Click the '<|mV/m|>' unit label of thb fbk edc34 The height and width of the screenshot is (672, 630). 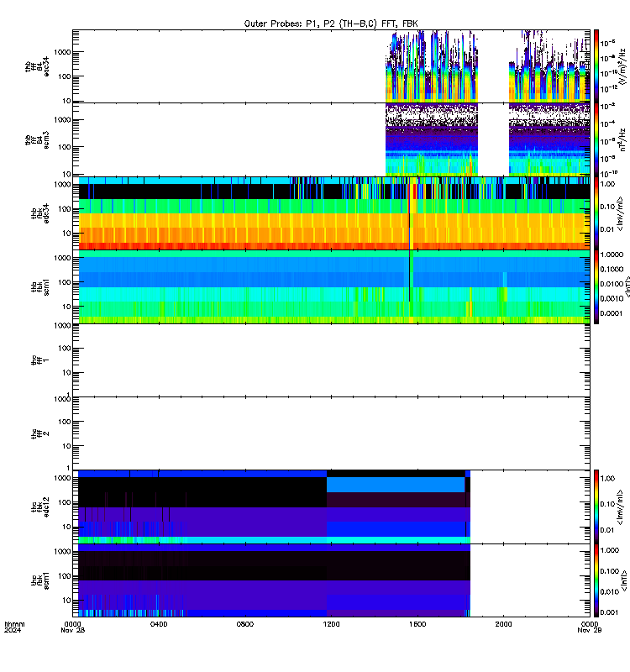620,213
